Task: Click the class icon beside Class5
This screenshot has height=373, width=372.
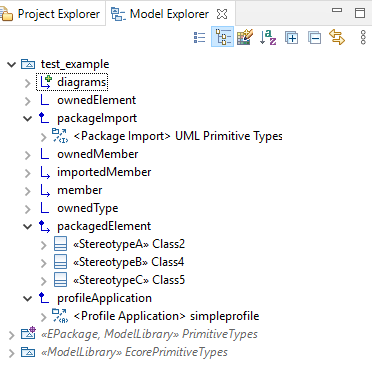Action: point(60,280)
